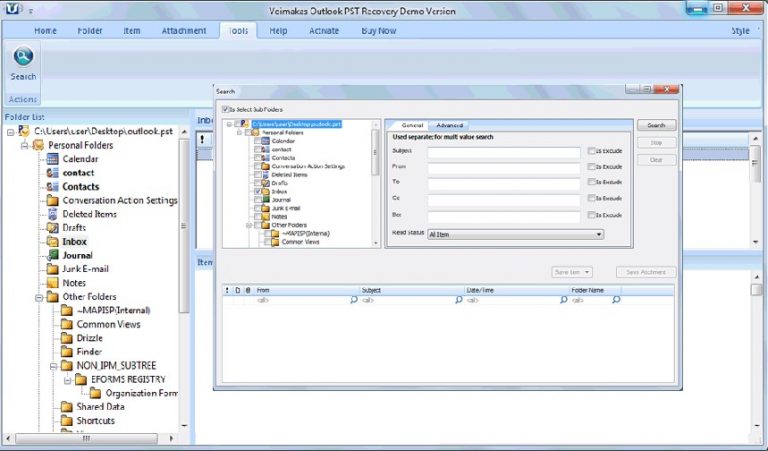Viewport: 768px width, 451px height.
Task: Tick Is Exclude next to To field
Action: tap(591, 182)
